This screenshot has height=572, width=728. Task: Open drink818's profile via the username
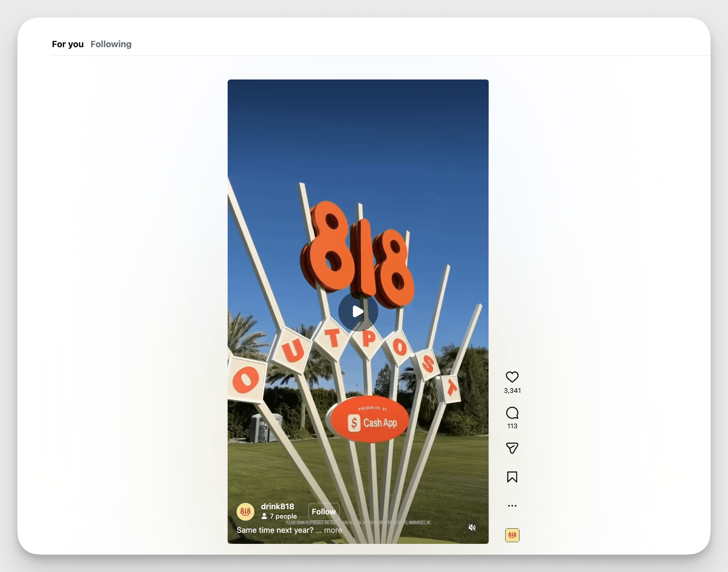[277, 506]
